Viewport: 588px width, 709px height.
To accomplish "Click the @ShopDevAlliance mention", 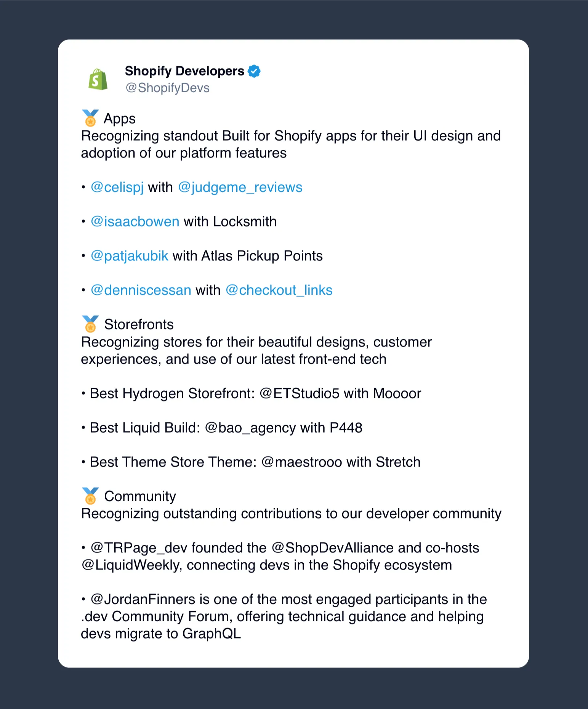I will (x=332, y=548).
